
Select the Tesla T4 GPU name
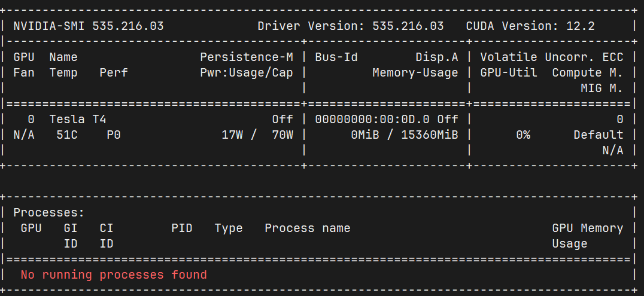[x=78, y=120]
